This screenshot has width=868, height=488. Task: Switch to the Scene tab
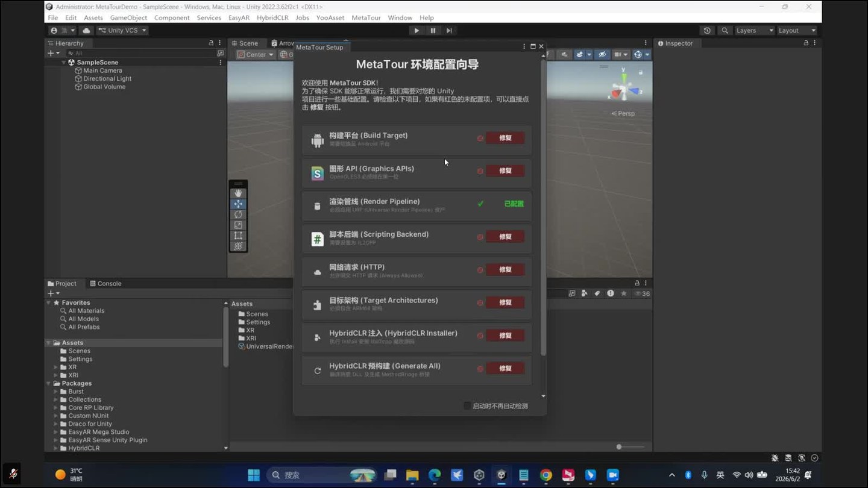point(245,43)
